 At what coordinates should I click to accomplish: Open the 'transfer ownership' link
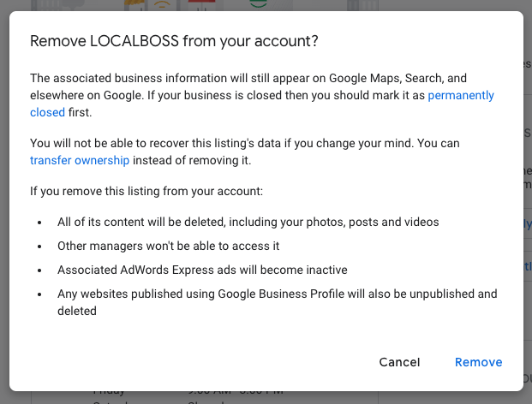80,160
